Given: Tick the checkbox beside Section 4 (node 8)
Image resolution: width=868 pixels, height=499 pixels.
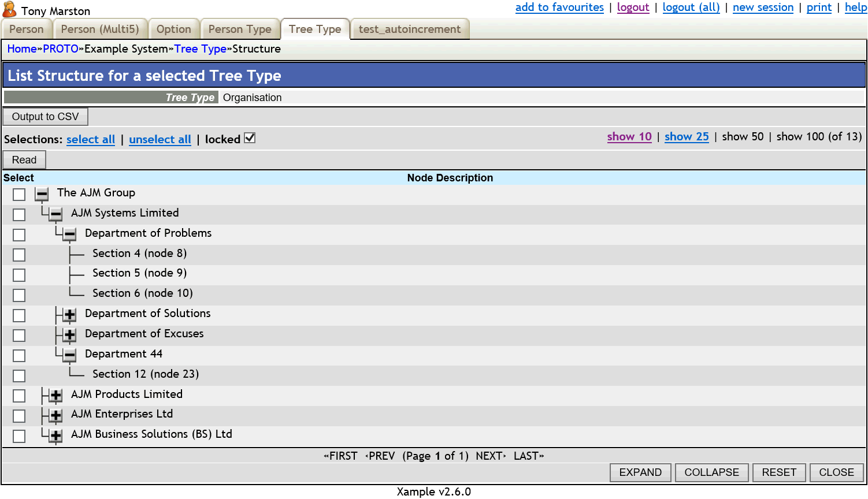Looking at the screenshot, I should tap(18, 255).
